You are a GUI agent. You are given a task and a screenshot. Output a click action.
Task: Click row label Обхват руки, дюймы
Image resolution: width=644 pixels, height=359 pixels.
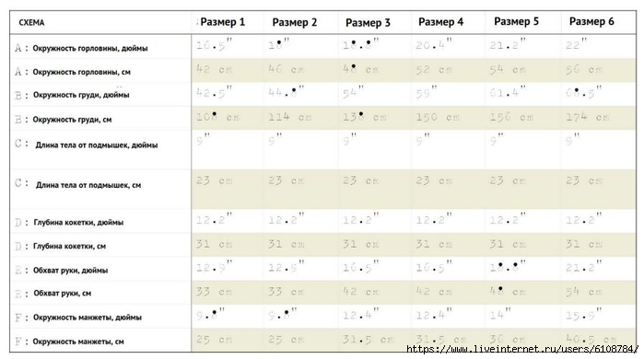point(71,271)
